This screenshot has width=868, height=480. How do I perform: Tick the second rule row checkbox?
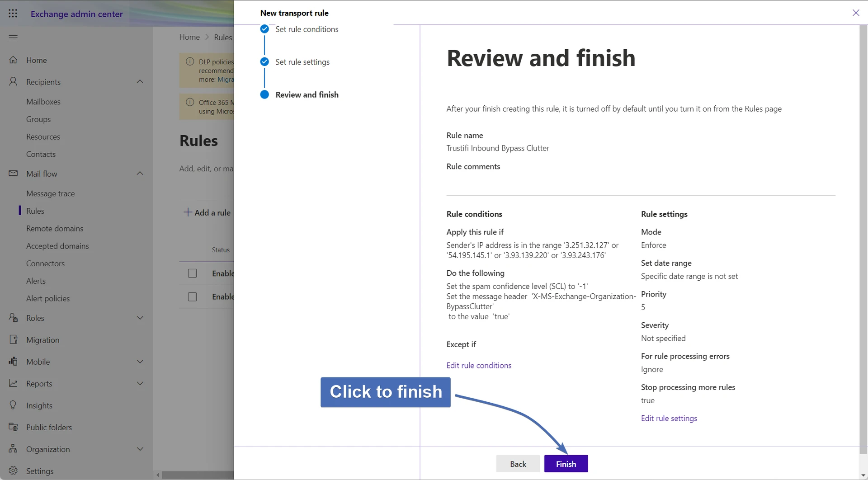193,297
